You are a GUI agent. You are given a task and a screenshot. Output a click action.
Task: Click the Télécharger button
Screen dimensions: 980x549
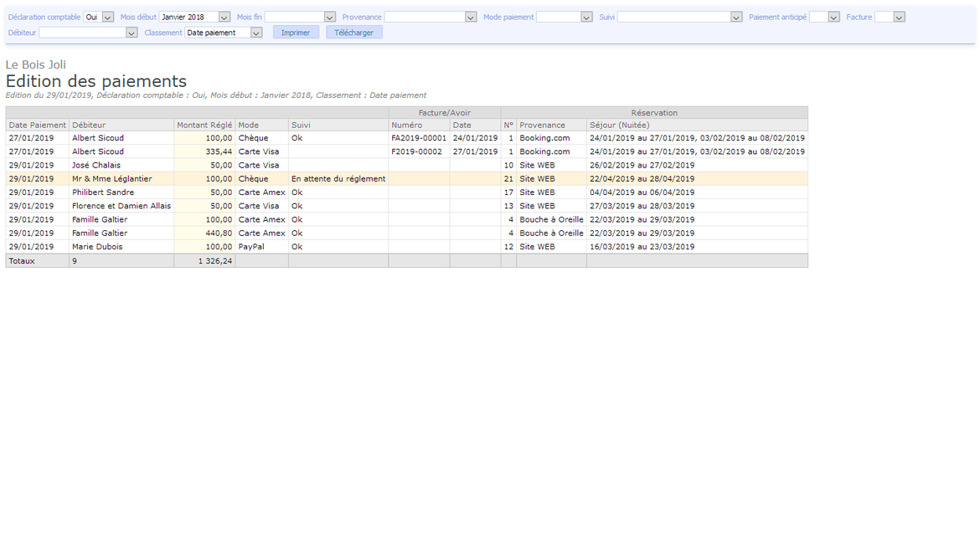click(354, 33)
